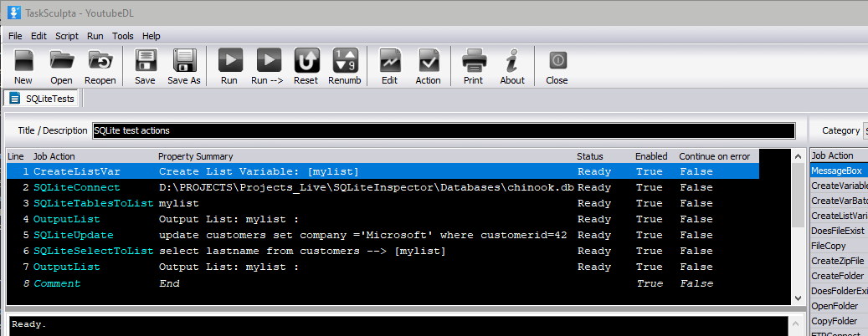
Task: Click the Job Action header in right panel
Action: [x=839, y=155]
